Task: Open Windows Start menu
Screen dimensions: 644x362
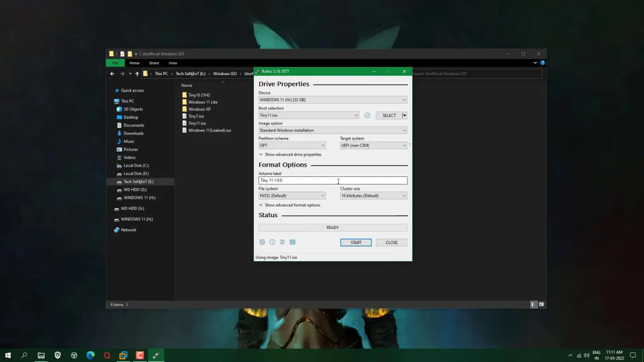Action: tap(8, 355)
